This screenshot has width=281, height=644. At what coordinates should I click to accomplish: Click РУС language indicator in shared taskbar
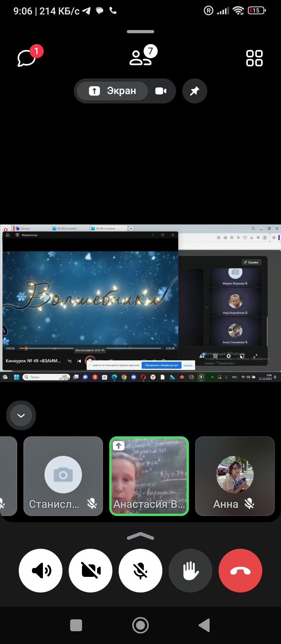(235, 377)
